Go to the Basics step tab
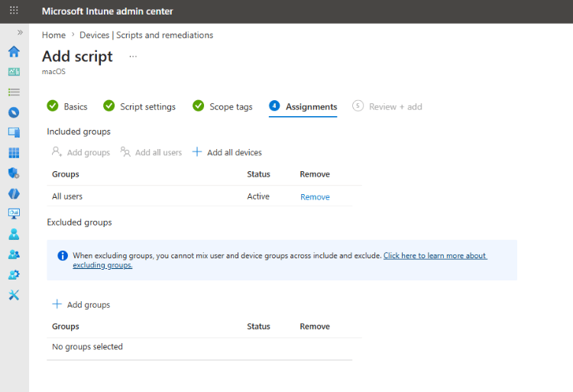The width and height of the screenshot is (573, 392). click(67, 106)
